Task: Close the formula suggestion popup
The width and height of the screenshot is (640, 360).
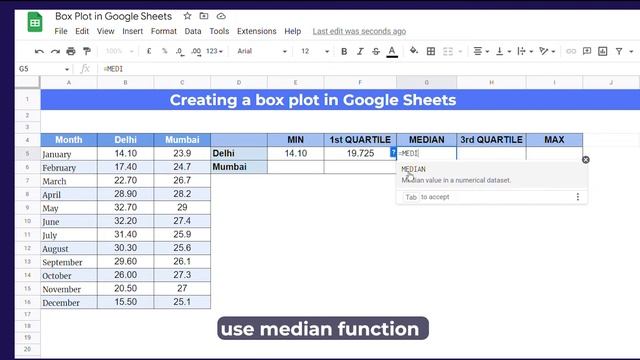Action: (x=586, y=160)
